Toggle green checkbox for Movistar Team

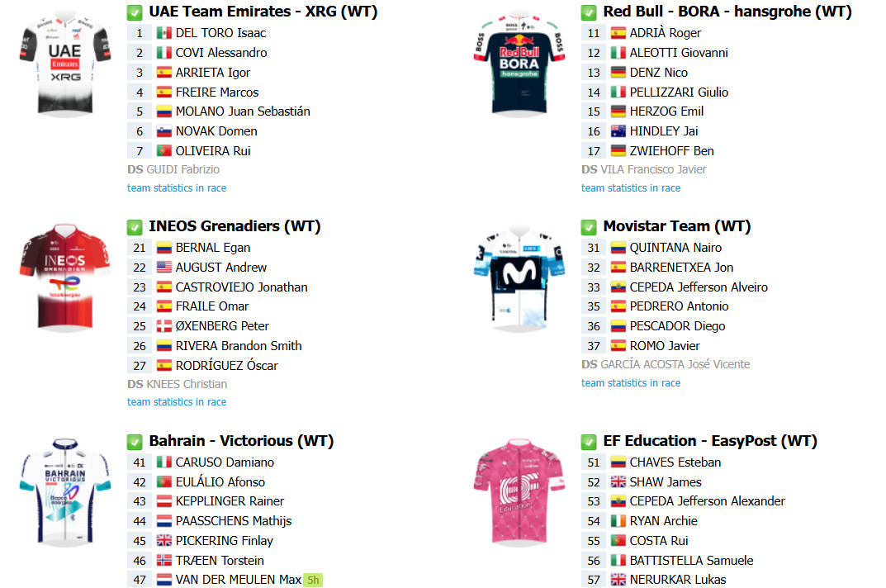click(589, 227)
